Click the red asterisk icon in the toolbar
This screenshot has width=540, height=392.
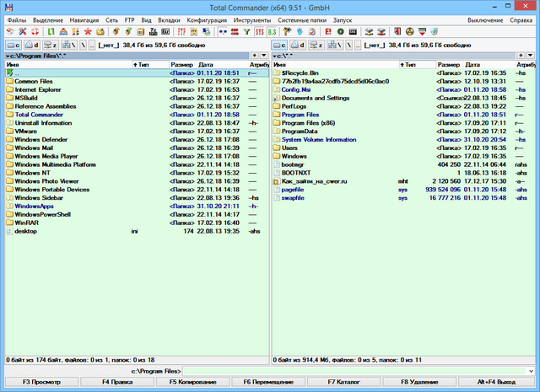point(87,31)
